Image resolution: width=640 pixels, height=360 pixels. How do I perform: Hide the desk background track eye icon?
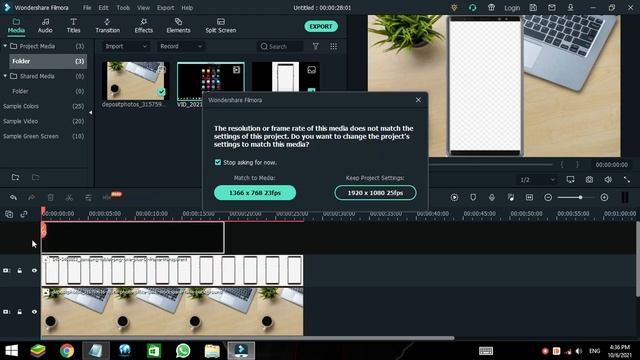(34, 312)
